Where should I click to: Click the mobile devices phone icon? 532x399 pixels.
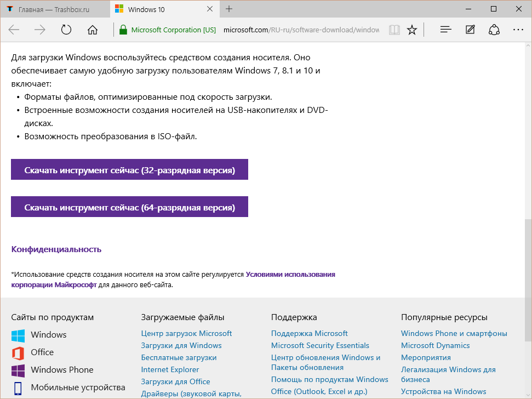[x=18, y=389]
